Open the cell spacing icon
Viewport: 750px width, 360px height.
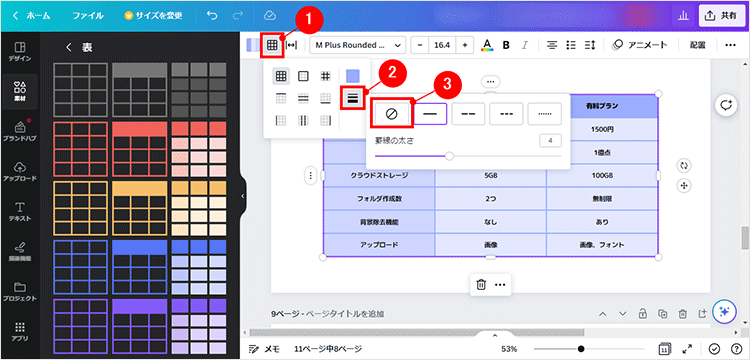tap(291, 45)
